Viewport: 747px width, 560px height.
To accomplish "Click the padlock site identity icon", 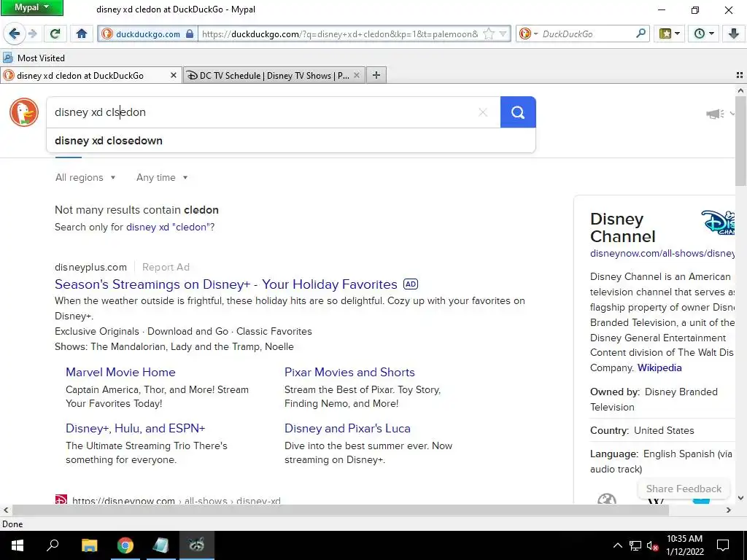I will tap(189, 34).
